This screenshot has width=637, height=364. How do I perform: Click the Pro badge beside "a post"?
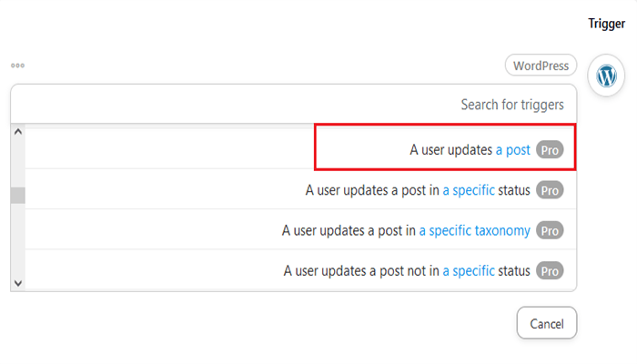point(550,150)
